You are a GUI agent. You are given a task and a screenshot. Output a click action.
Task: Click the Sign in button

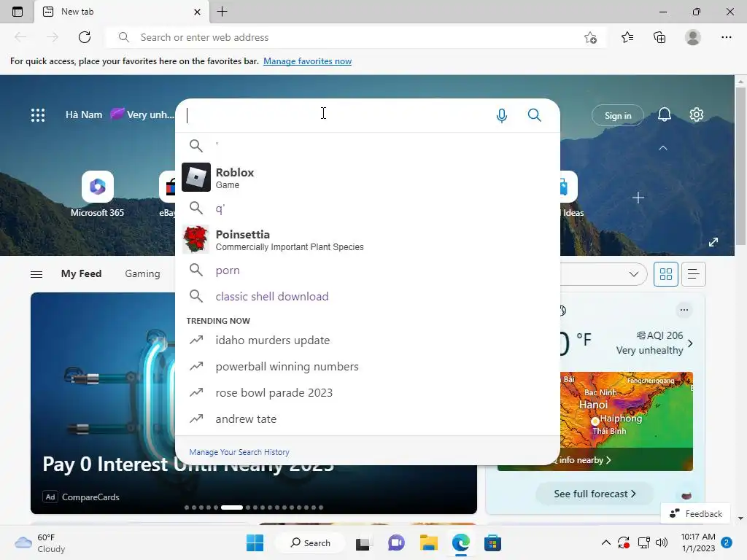pos(617,116)
